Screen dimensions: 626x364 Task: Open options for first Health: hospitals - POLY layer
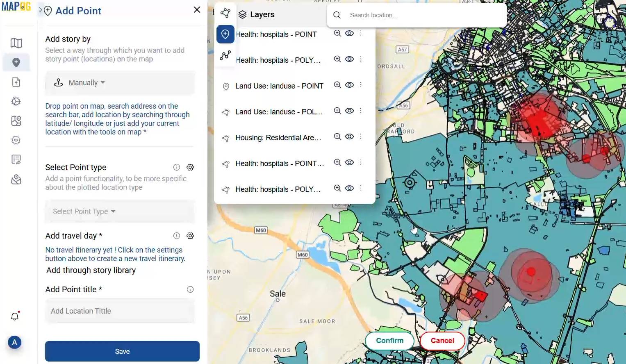[361, 59]
